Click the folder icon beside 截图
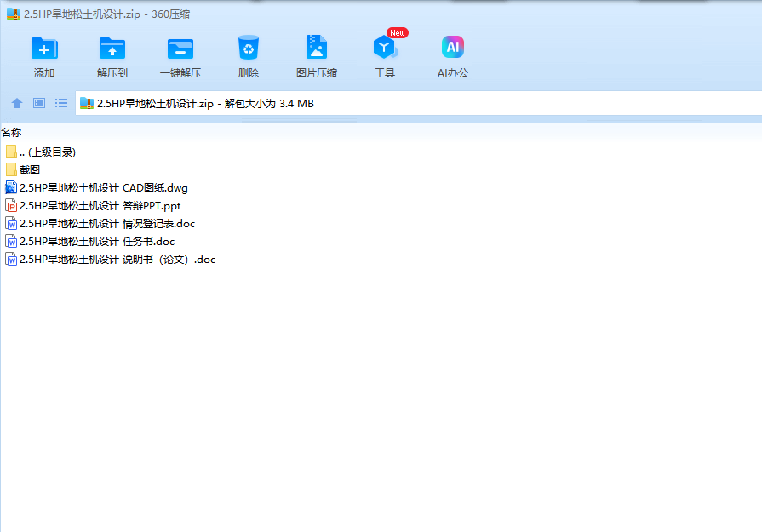The height and width of the screenshot is (532, 762). click(11, 169)
